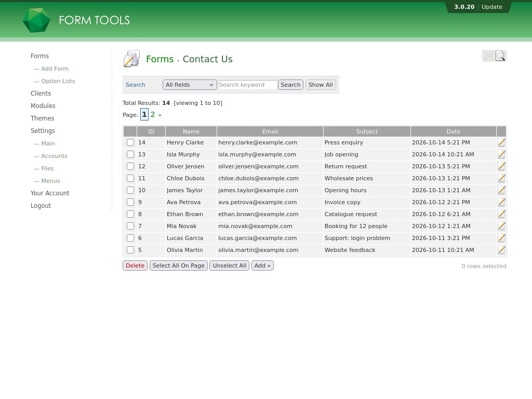Edit submission 7 from Mia Novak
532x399 pixels.
click(501, 226)
